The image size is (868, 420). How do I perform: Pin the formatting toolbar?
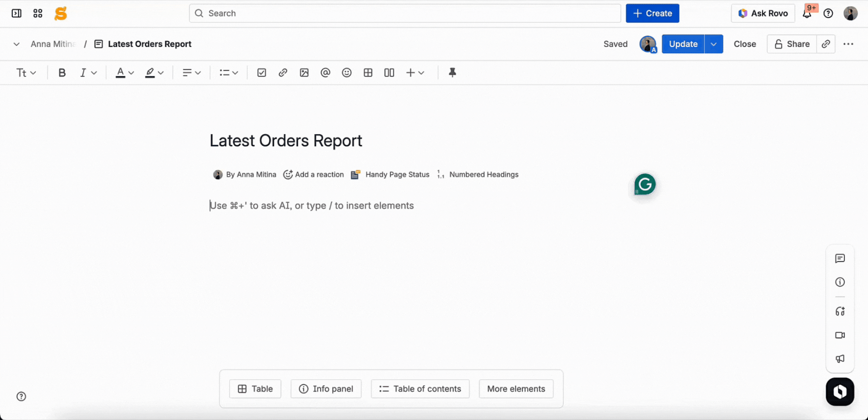453,72
